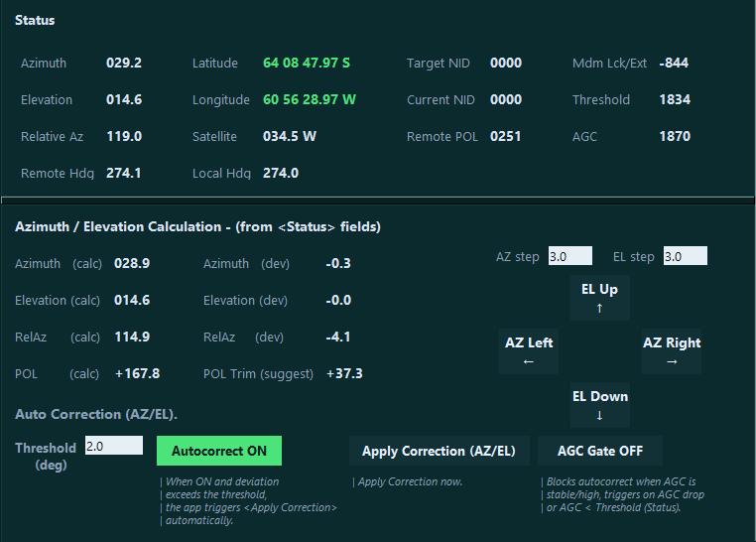Select the AZ step input field
The height and width of the screenshot is (542, 756).
[x=569, y=256]
